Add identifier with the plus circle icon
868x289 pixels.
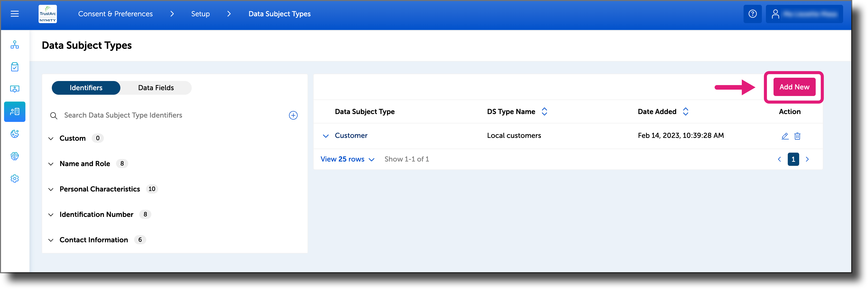point(293,115)
